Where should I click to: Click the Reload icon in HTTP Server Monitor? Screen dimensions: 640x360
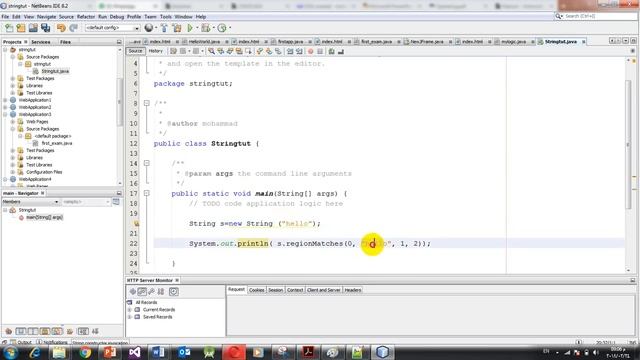[x=133, y=291]
